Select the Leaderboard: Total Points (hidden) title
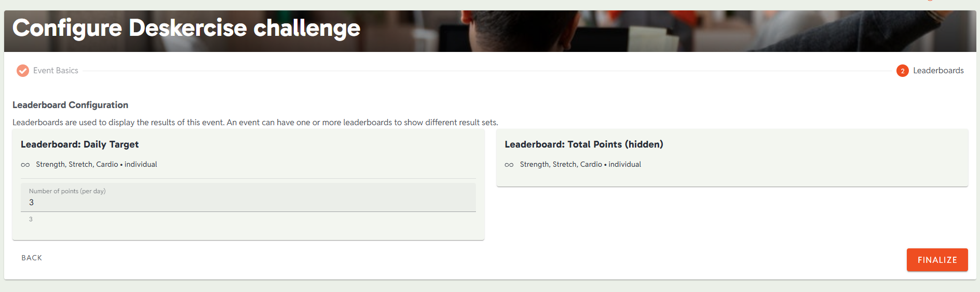The image size is (980, 292). (x=584, y=144)
